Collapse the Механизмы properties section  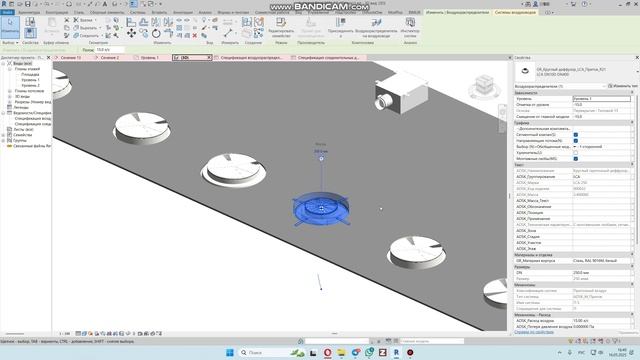(632, 284)
